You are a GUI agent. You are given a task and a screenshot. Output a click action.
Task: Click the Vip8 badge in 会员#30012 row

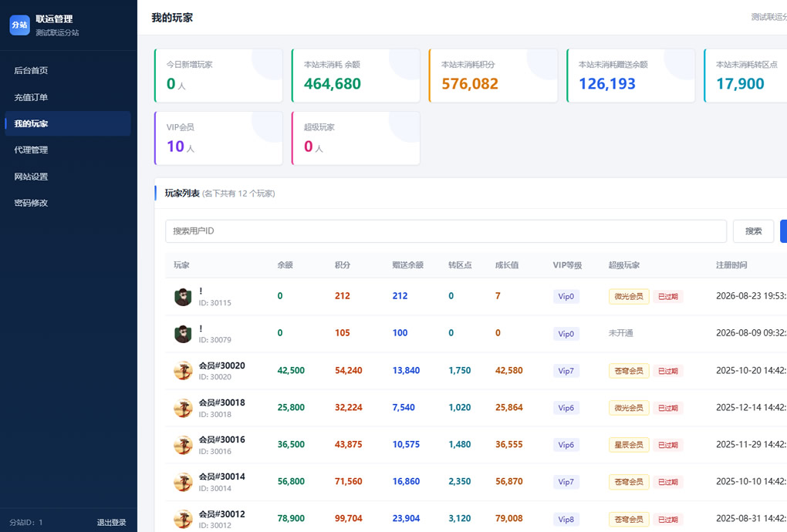point(566,520)
